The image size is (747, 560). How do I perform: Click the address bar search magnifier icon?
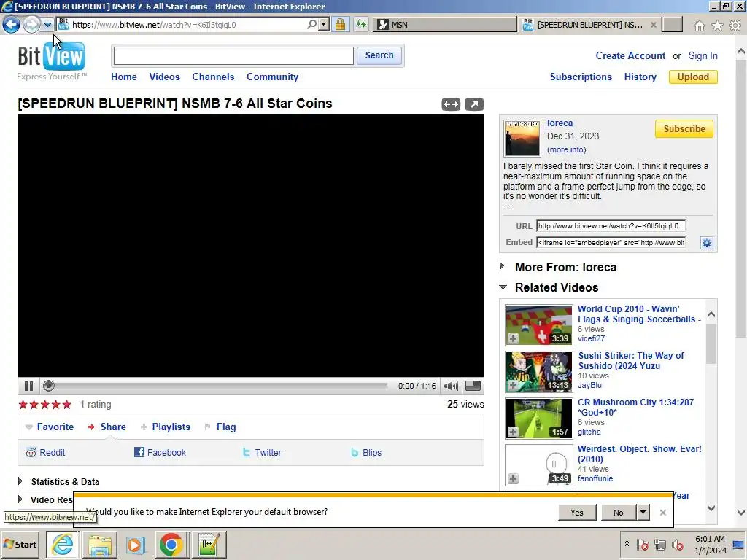click(311, 24)
